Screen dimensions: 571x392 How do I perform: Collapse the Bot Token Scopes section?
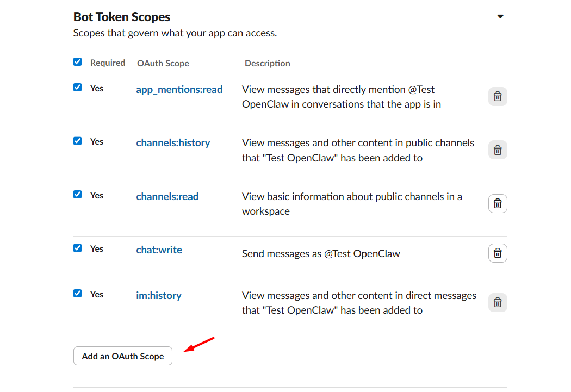(500, 17)
